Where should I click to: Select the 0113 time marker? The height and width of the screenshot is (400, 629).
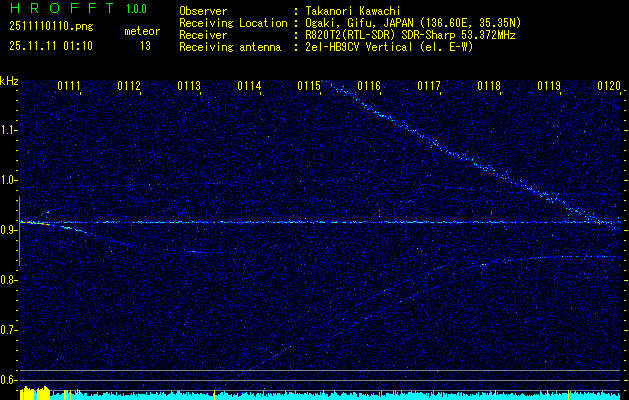[189, 87]
